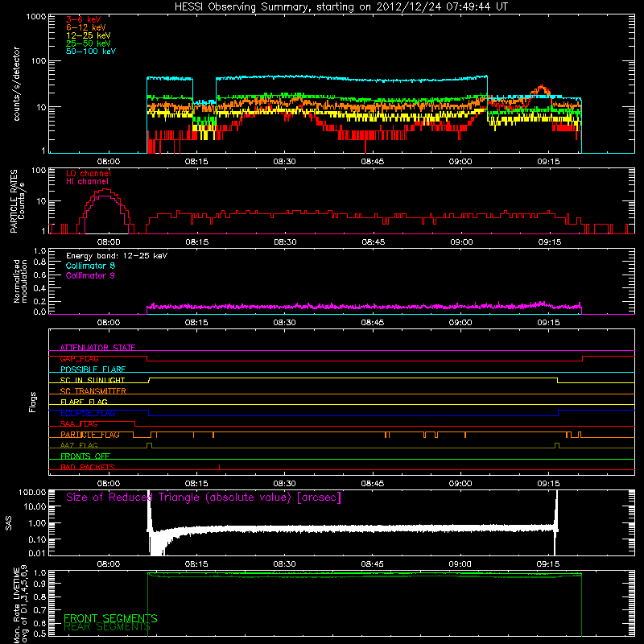644x644 pixels.
Task: Select the 6-12 keV legend label
Action: click(86, 27)
